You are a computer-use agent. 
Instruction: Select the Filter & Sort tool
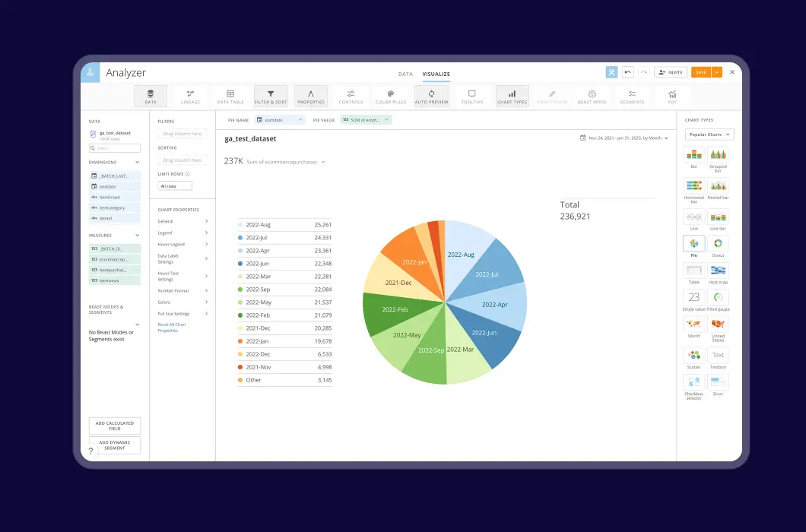click(x=271, y=95)
